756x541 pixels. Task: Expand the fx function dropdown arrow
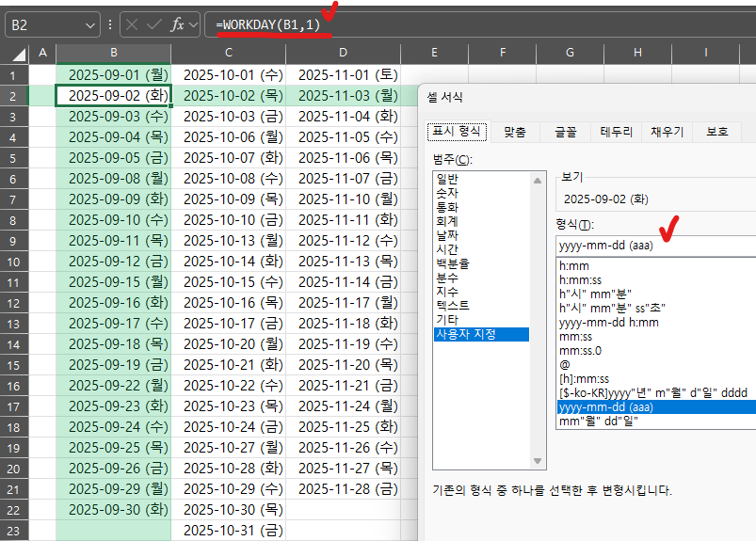point(194,25)
